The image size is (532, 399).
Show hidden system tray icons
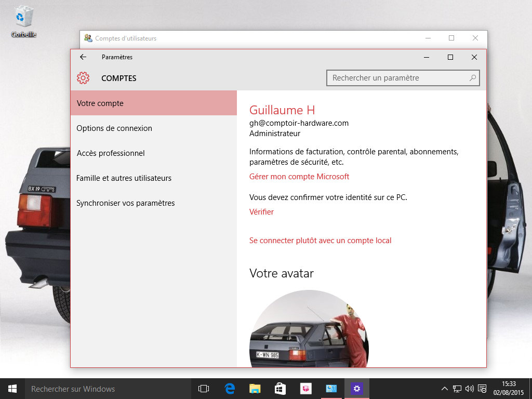445,389
